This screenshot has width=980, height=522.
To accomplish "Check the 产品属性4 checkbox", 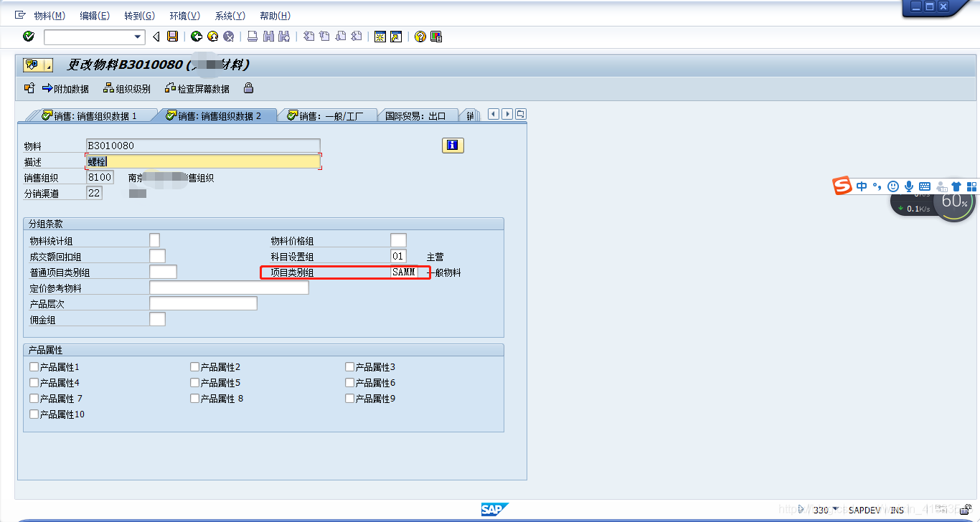I will point(34,382).
